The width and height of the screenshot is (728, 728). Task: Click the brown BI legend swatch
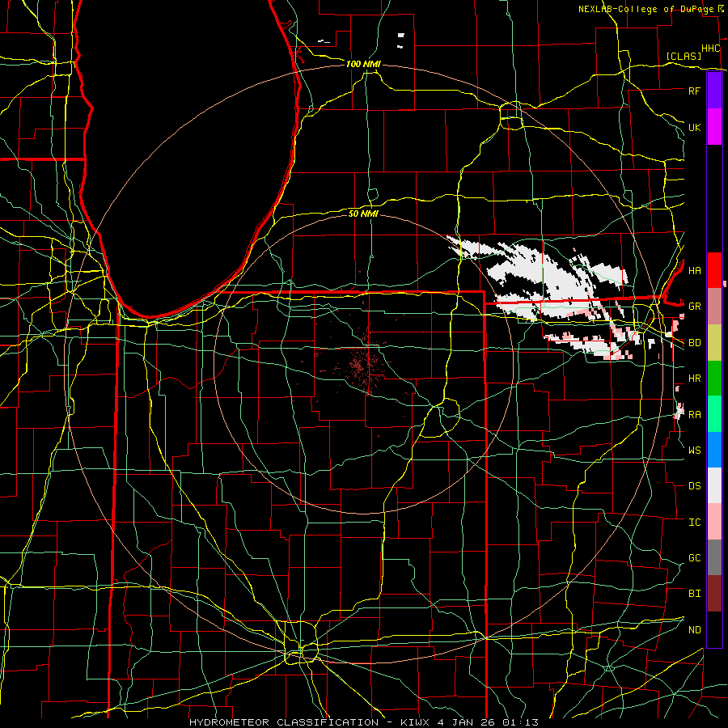(714, 594)
